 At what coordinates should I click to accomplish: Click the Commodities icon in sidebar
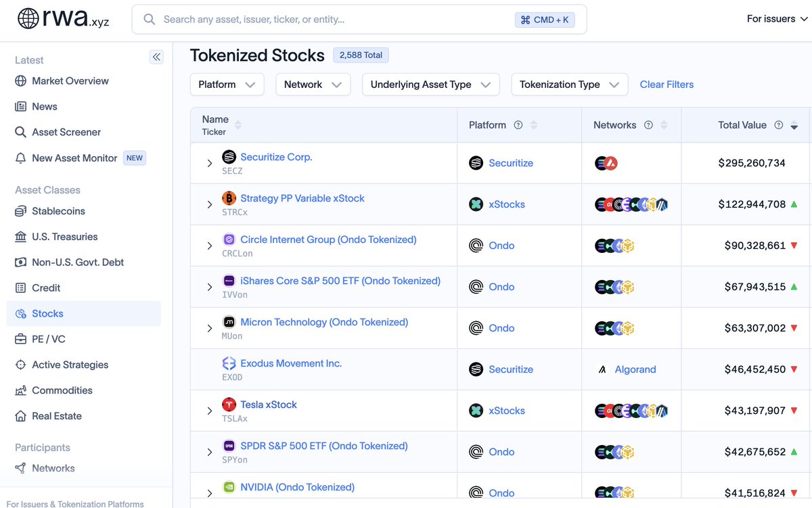click(20, 391)
